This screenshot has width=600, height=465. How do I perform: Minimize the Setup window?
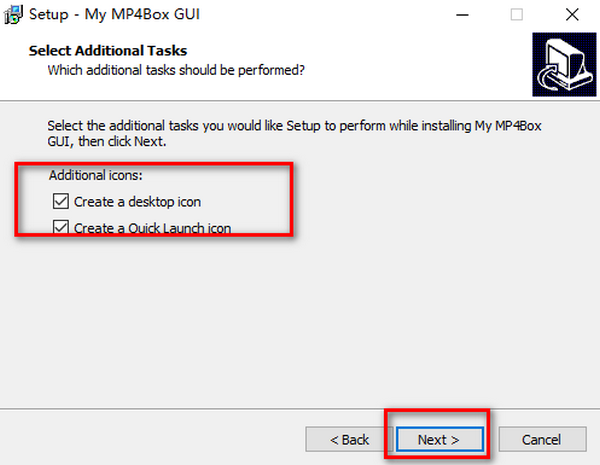point(464,15)
